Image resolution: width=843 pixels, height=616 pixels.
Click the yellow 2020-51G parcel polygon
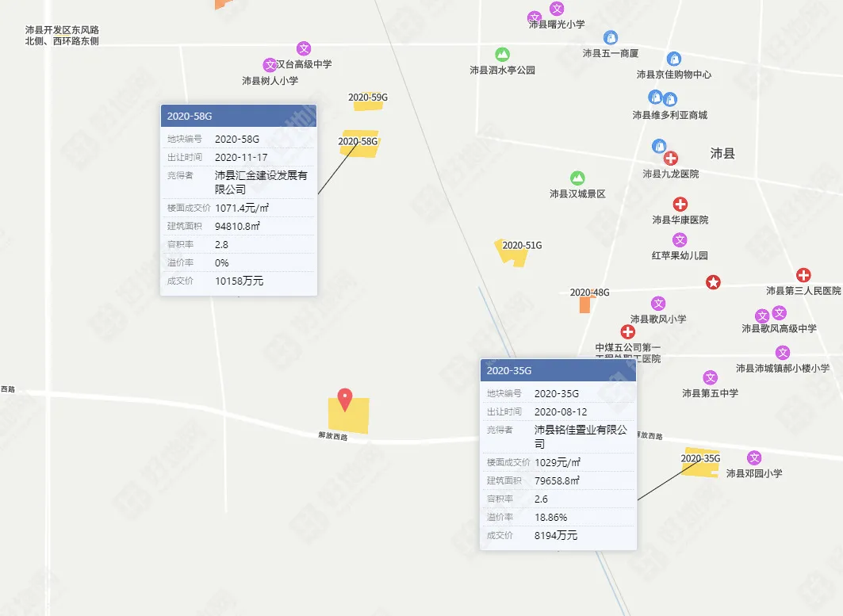512,255
